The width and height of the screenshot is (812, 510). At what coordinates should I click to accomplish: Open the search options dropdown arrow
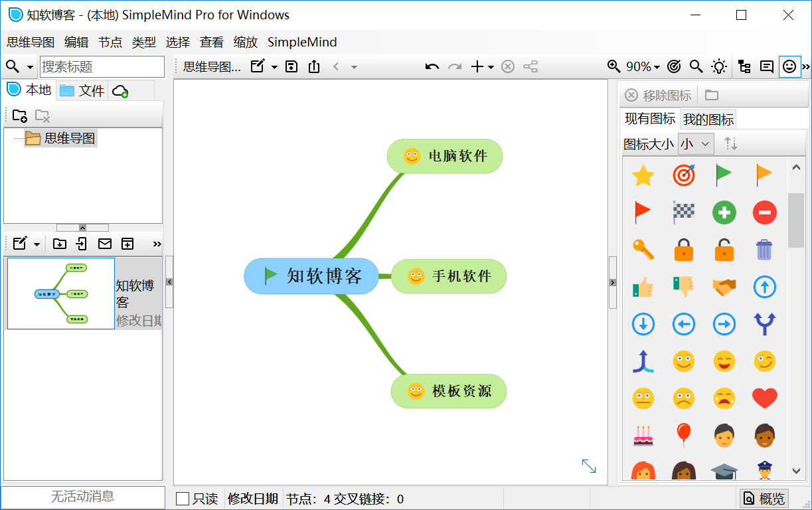coord(30,67)
